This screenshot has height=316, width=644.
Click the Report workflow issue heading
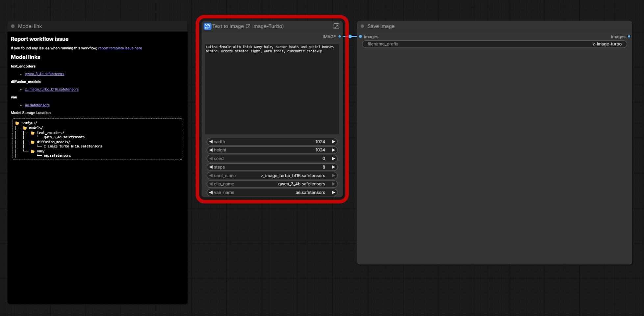pyautogui.click(x=39, y=39)
